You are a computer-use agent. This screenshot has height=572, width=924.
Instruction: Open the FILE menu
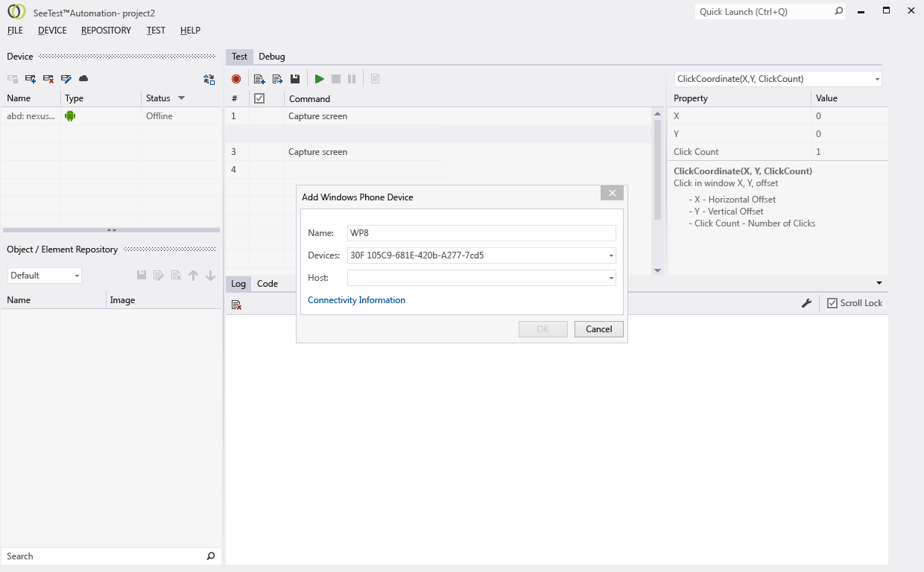15,31
